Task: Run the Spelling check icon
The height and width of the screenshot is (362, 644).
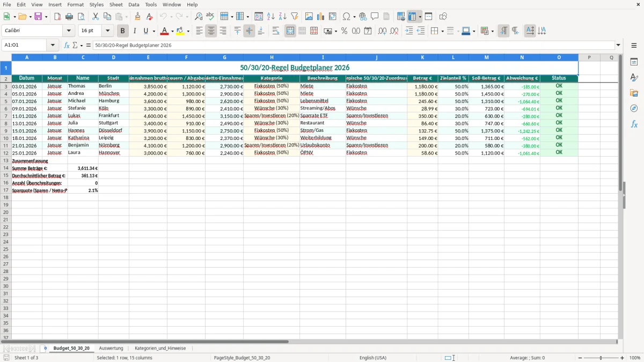Action: click(210, 17)
